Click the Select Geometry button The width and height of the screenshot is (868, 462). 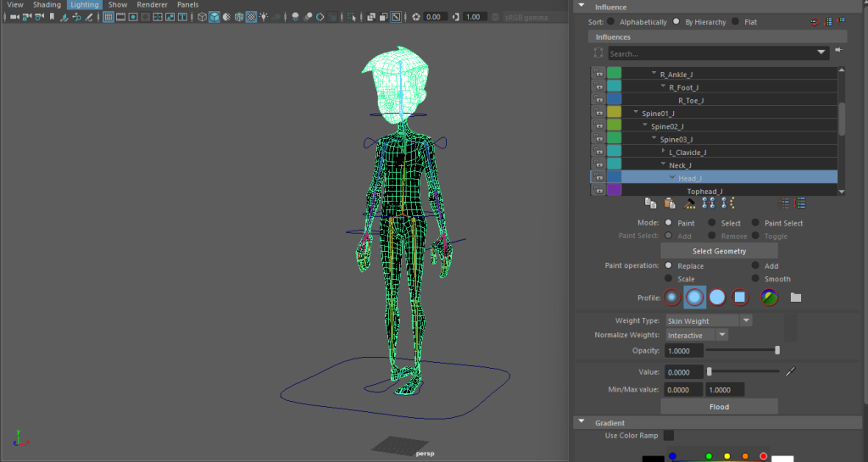tap(719, 251)
